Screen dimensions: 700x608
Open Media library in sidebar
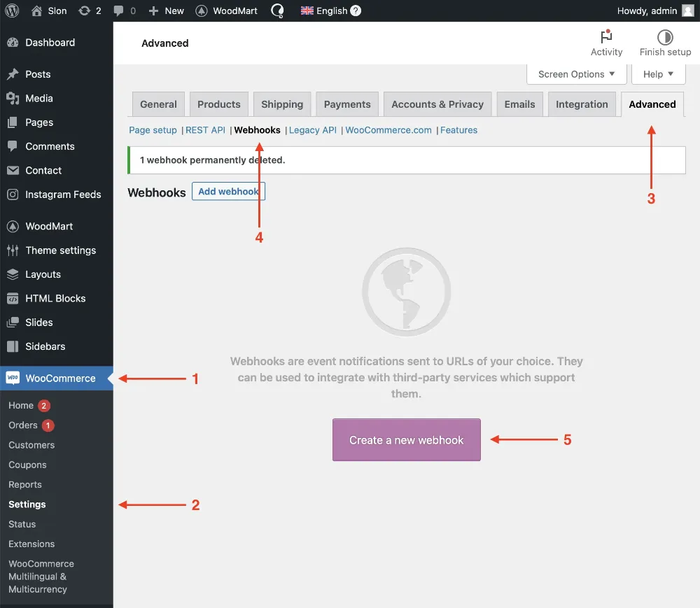coord(39,99)
